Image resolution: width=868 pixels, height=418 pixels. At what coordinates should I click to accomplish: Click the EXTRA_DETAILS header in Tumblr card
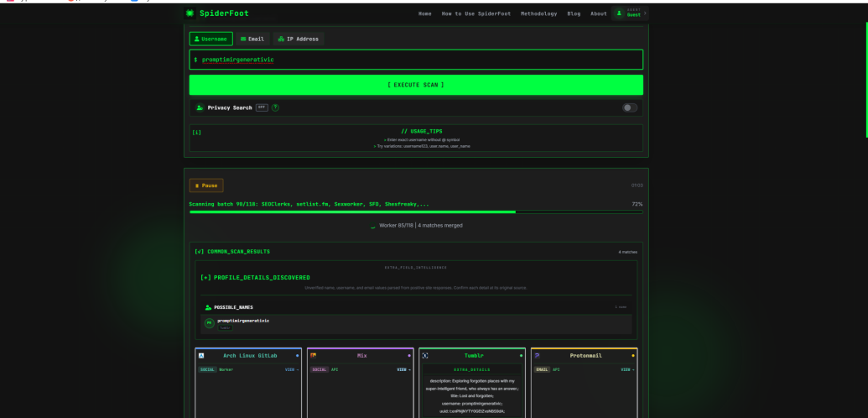point(471,370)
